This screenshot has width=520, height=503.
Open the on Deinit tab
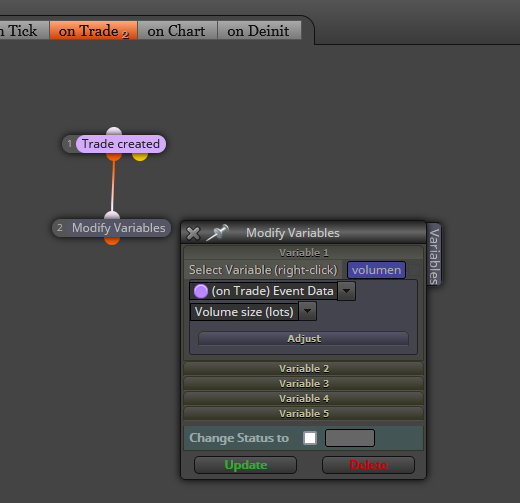(259, 31)
